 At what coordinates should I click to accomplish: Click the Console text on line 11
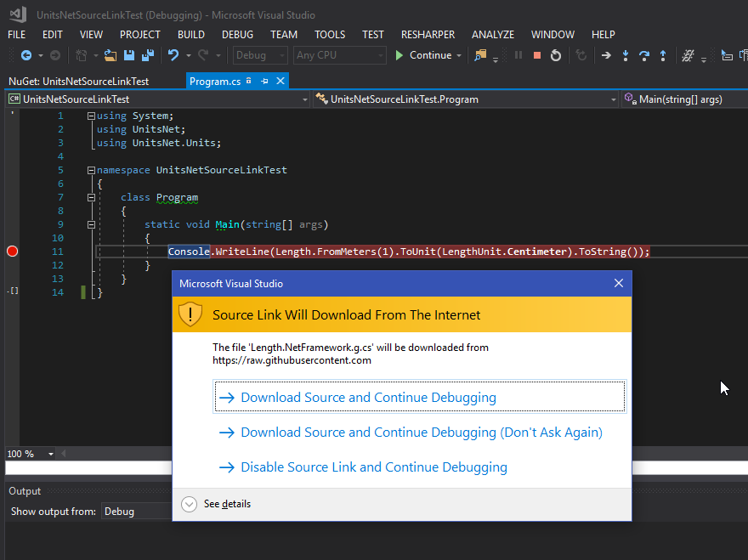click(189, 252)
